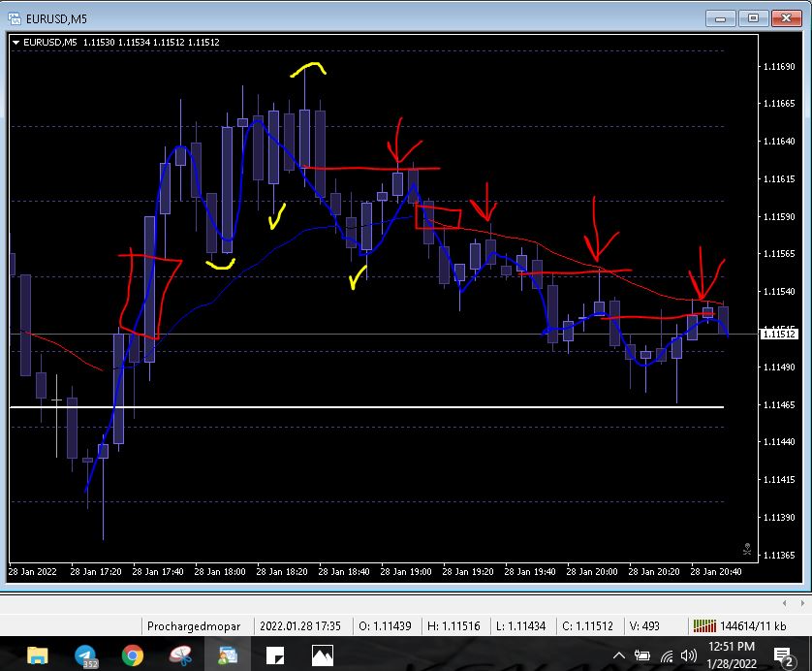Click the L: 1.11434 low value
812x671 pixels.
[x=520, y=626]
